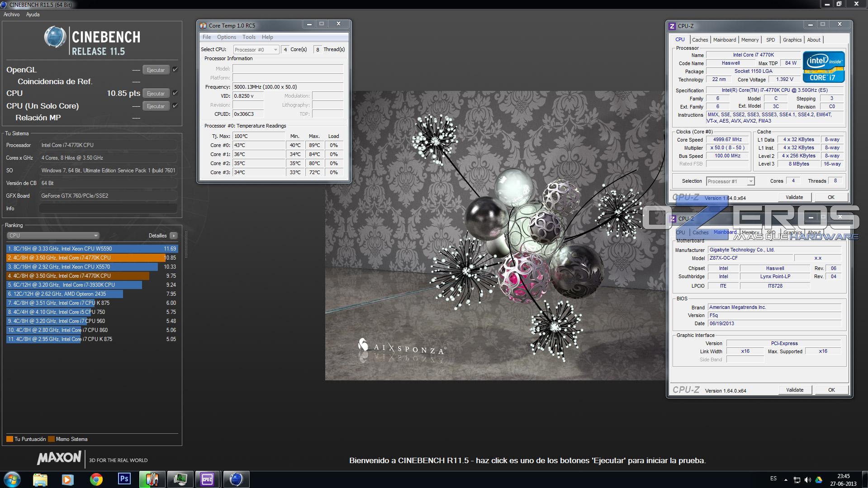Switch to CPU-Z taskbar icon
Viewport: 868px width, 488px height.
[208, 479]
